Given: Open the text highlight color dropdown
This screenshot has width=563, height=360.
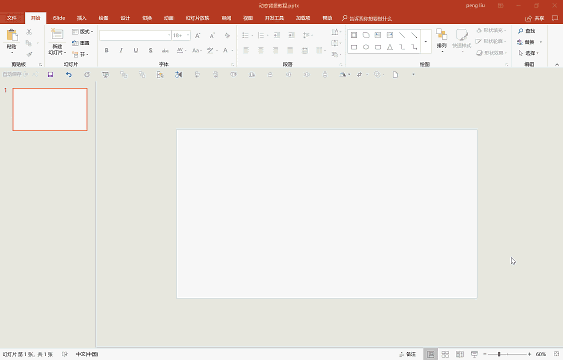Looking at the screenshot, I should coord(212,51).
